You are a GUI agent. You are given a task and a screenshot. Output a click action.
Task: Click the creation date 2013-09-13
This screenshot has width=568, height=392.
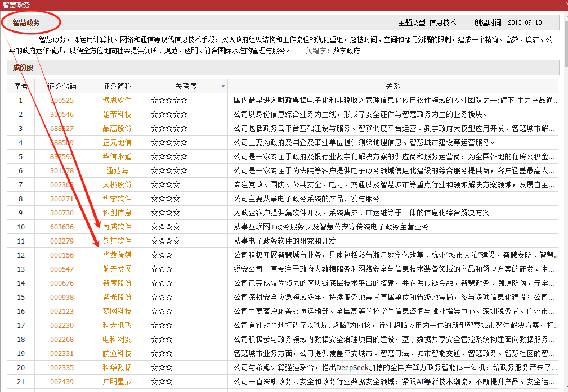tap(525, 23)
